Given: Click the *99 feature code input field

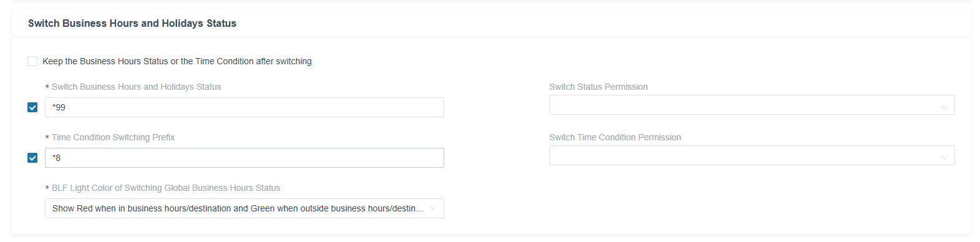Looking at the screenshot, I should pyautogui.click(x=245, y=107).
